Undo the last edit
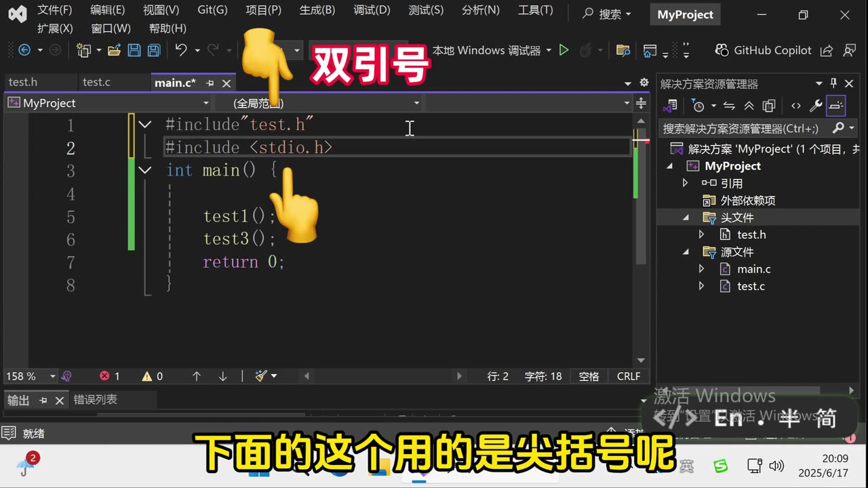This screenshot has height=488, width=868. tap(180, 50)
